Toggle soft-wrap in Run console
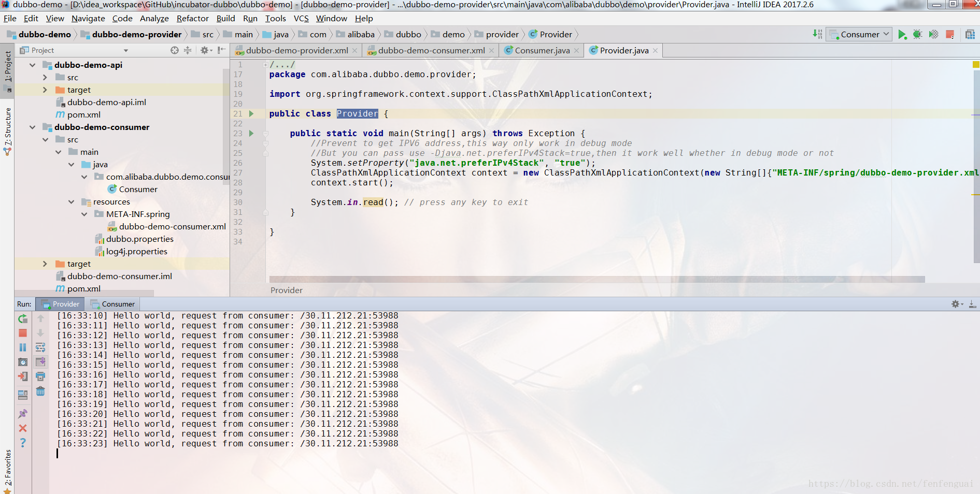Viewport: 980px width, 494px height. point(40,347)
